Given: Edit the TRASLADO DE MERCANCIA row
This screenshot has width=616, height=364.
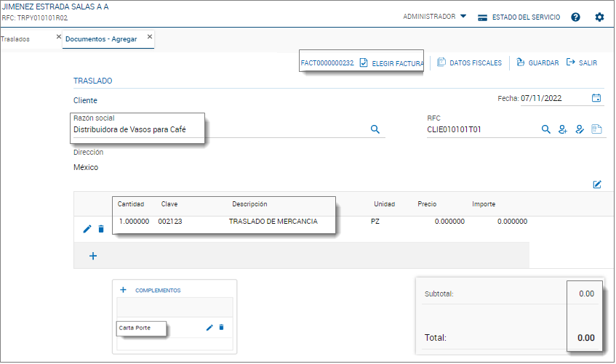Looking at the screenshot, I should pyautogui.click(x=87, y=229).
